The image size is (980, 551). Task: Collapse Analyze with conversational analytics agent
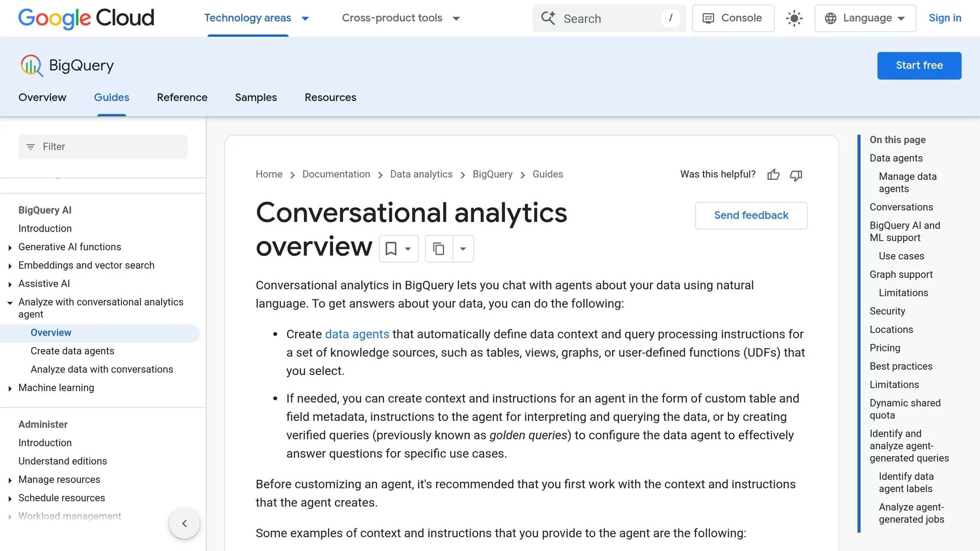pyautogui.click(x=10, y=303)
